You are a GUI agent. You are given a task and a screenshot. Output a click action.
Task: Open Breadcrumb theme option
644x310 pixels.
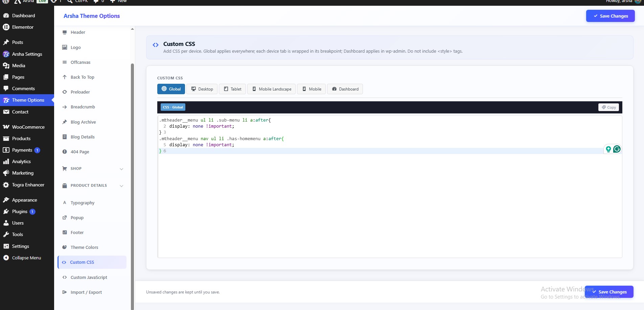tap(83, 107)
